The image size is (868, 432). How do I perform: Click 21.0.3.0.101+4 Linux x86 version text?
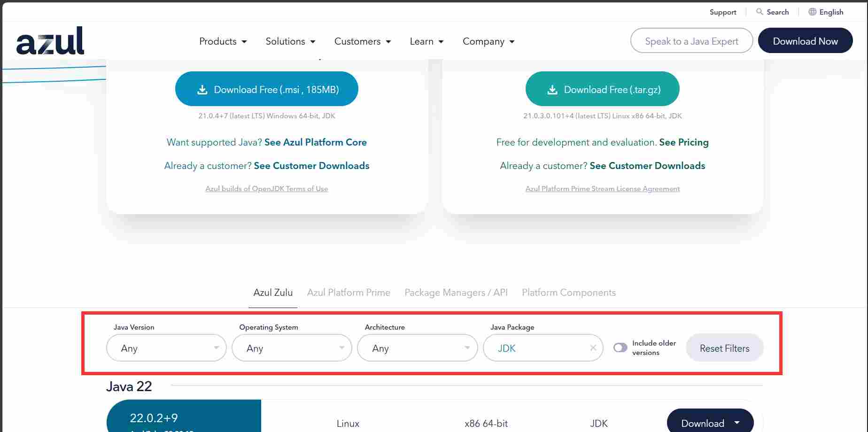(x=603, y=116)
